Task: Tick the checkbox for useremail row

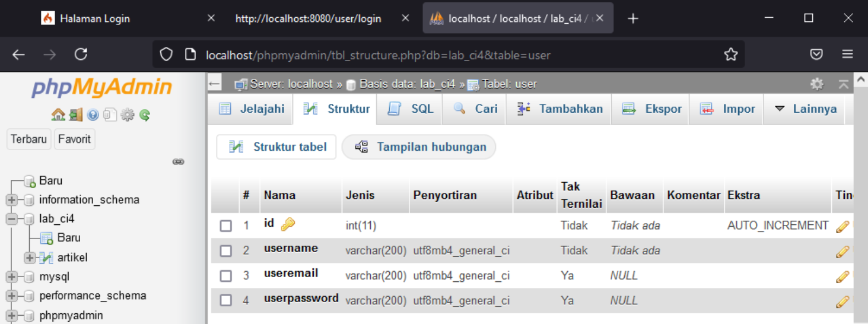Action: pos(225,276)
